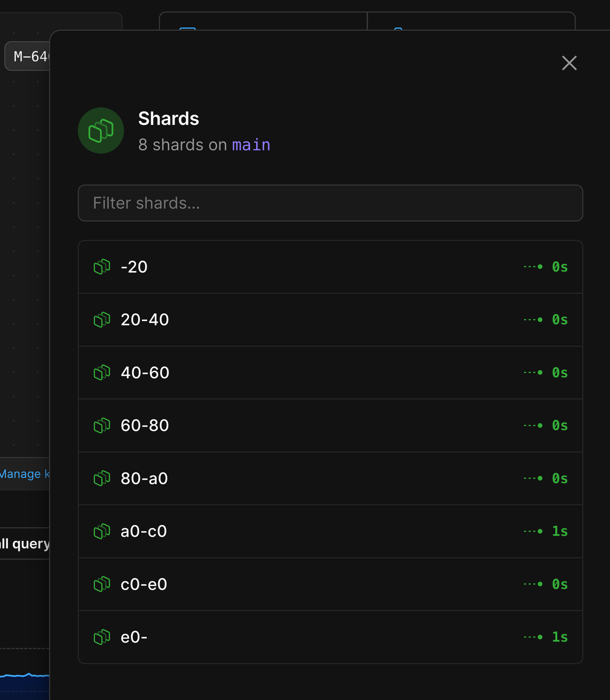610x700 pixels.
Task: Select the shard icon beside 80-a0
Action: pos(102,478)
